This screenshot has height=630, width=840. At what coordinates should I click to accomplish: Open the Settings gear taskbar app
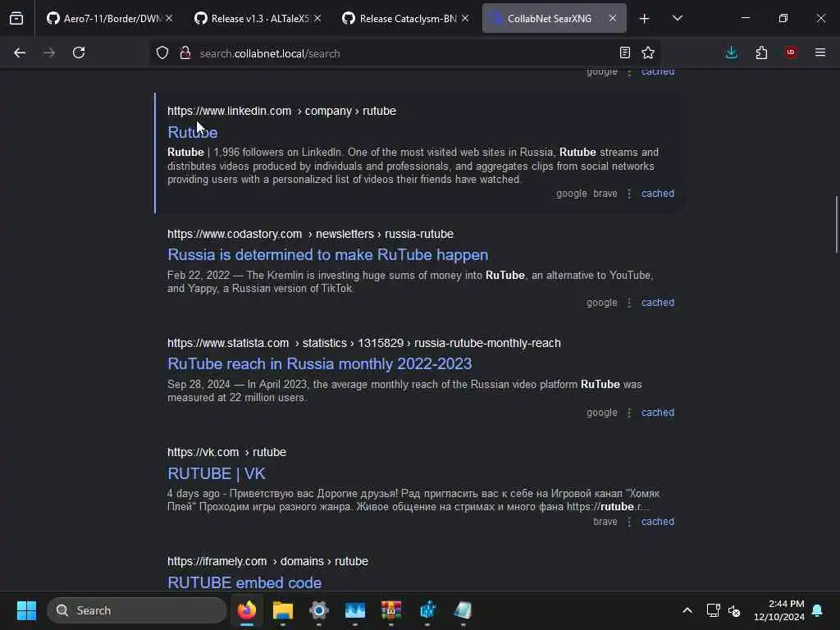point(319,610)
